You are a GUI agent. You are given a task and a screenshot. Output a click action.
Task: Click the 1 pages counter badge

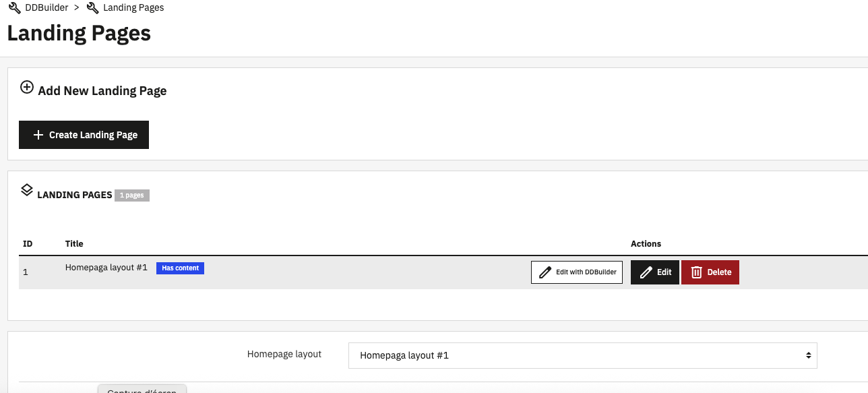pyautogui.click(x=131, y=195)
